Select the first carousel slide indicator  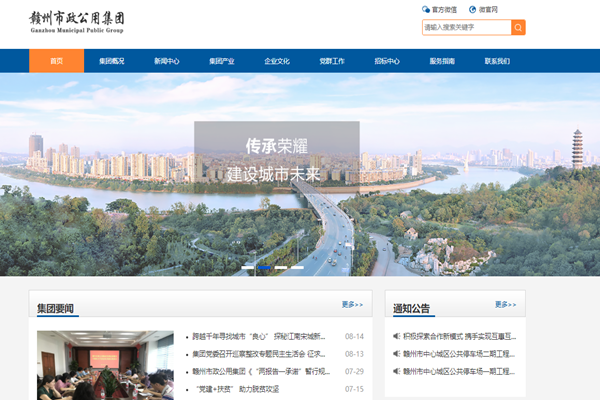tap(248, 268)
